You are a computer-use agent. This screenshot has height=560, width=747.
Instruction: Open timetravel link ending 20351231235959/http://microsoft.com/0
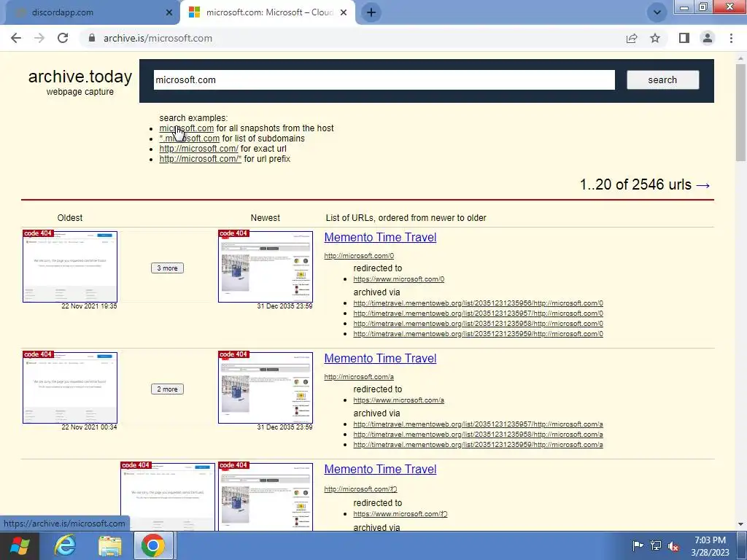point(478,334)
